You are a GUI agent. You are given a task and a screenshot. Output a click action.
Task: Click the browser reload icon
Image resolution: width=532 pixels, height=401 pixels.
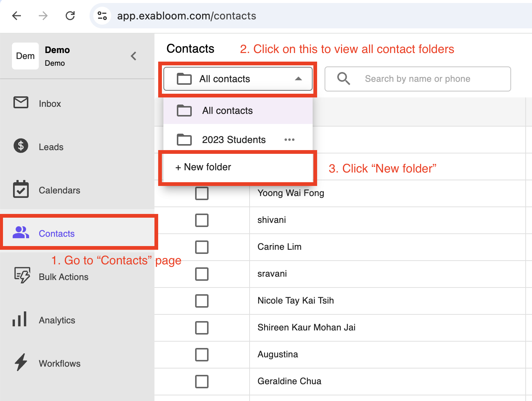[x=70, y=16]
